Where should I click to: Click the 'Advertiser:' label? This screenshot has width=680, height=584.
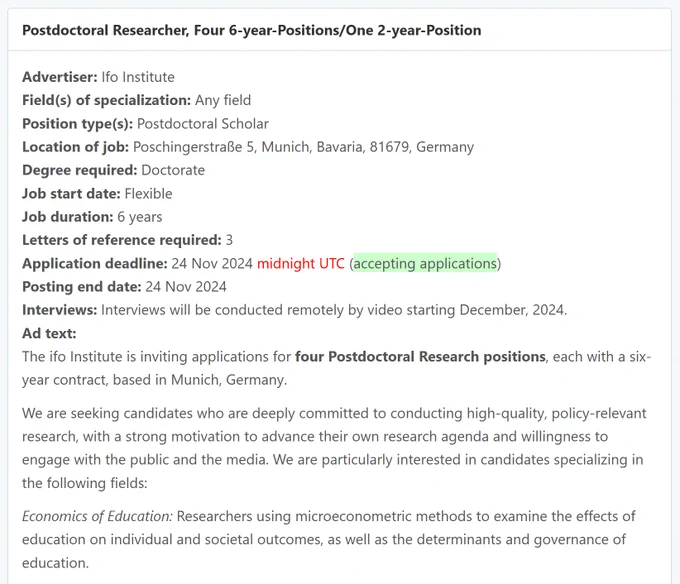[x=60, y=77]
